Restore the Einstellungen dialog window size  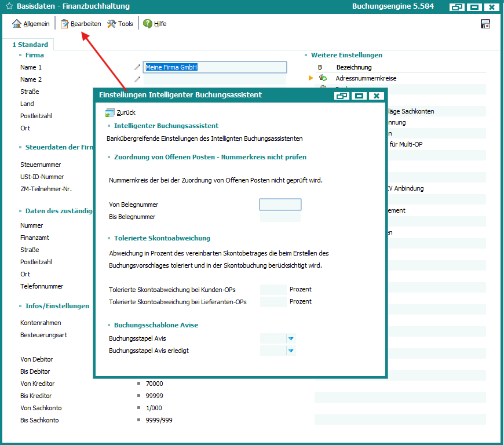click(x=341, y=96)
